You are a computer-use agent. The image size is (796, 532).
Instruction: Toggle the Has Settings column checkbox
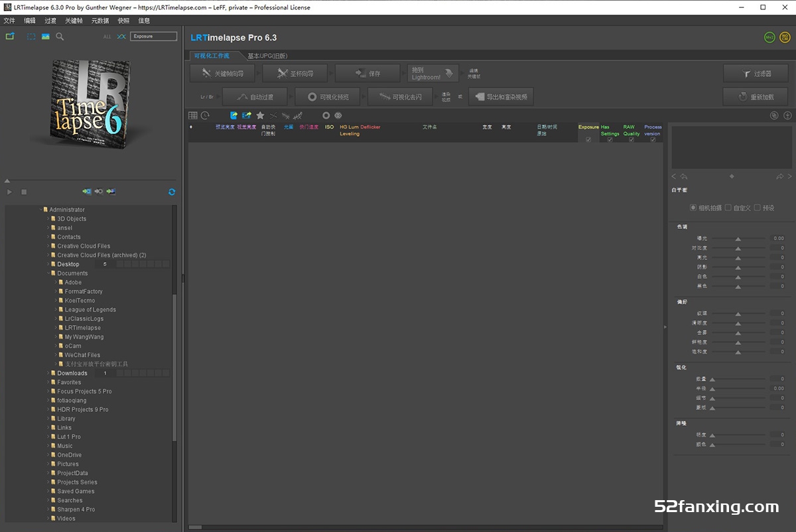tap(610, 139)
